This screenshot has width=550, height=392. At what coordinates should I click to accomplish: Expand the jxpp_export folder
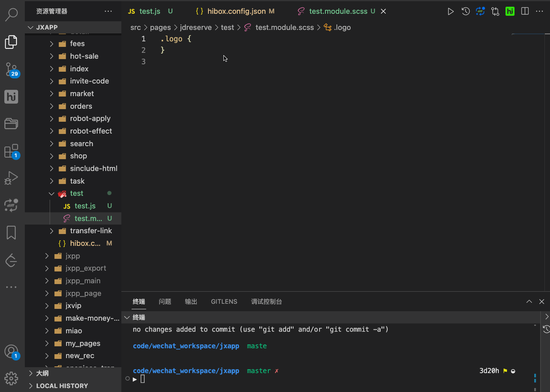pyautogui.click(x=73, y=268)
